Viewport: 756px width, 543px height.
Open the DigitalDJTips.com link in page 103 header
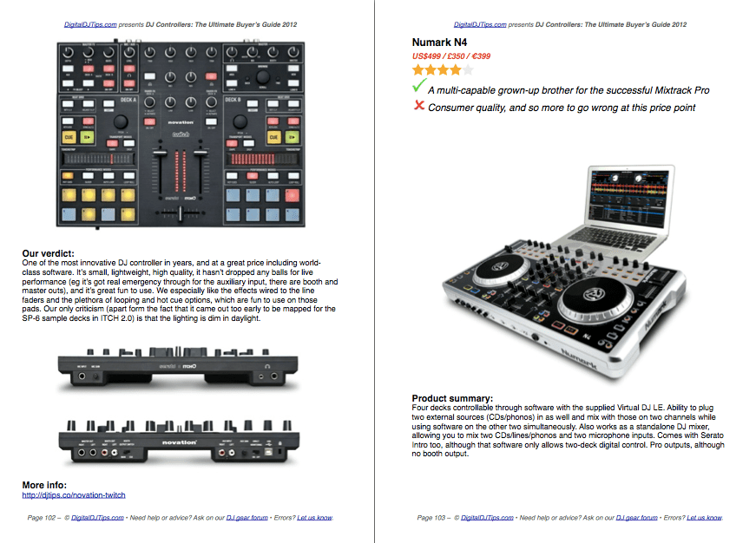[x=480, y=24]
